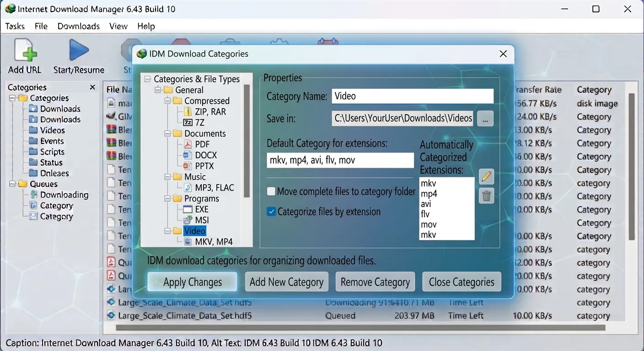Select mov in the extensions list
This screenshot has width=644, height=351.
(x=429, y=224)
